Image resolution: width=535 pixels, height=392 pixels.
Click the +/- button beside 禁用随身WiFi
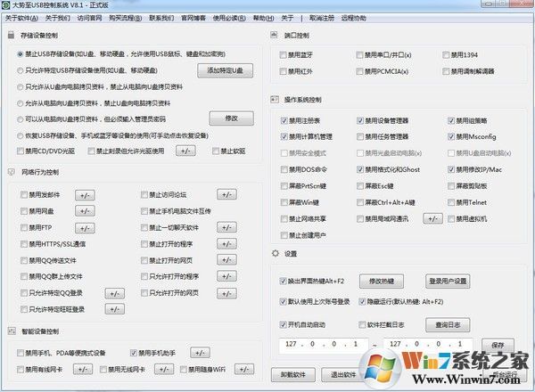244,369
